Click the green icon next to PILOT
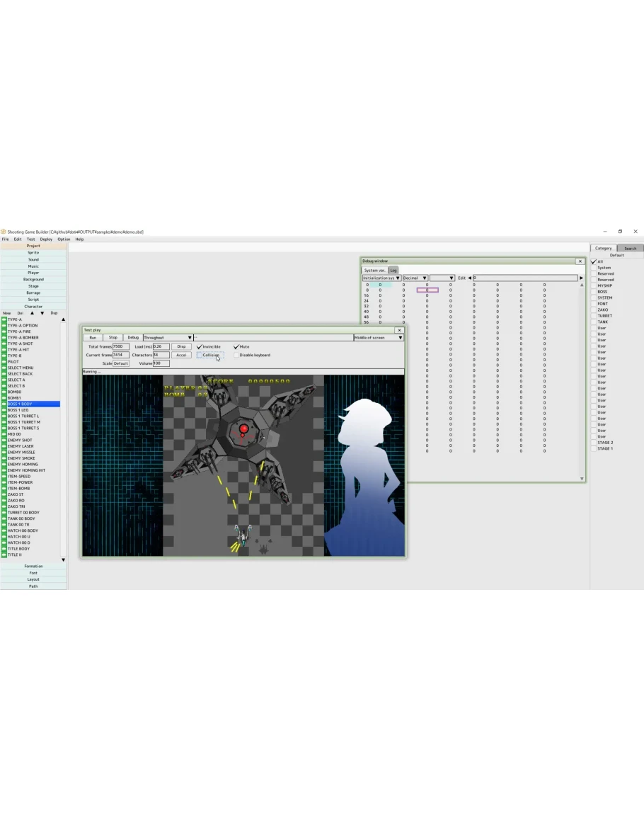Screen dimensions: 644x818 tap(4, 362)
